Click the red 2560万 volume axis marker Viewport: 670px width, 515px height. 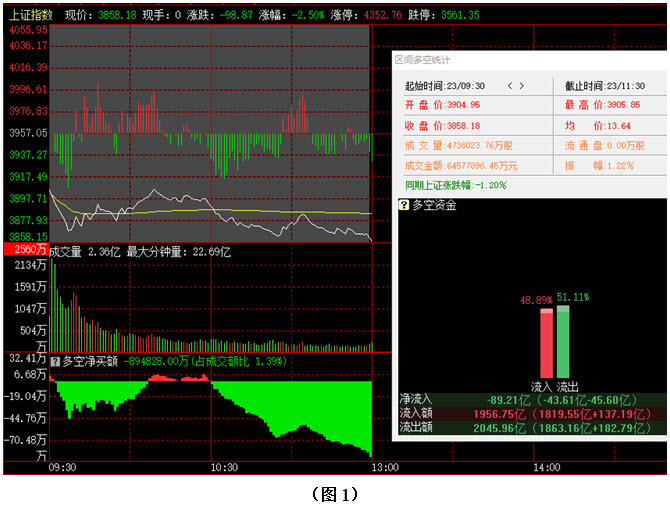coord(24,250)
